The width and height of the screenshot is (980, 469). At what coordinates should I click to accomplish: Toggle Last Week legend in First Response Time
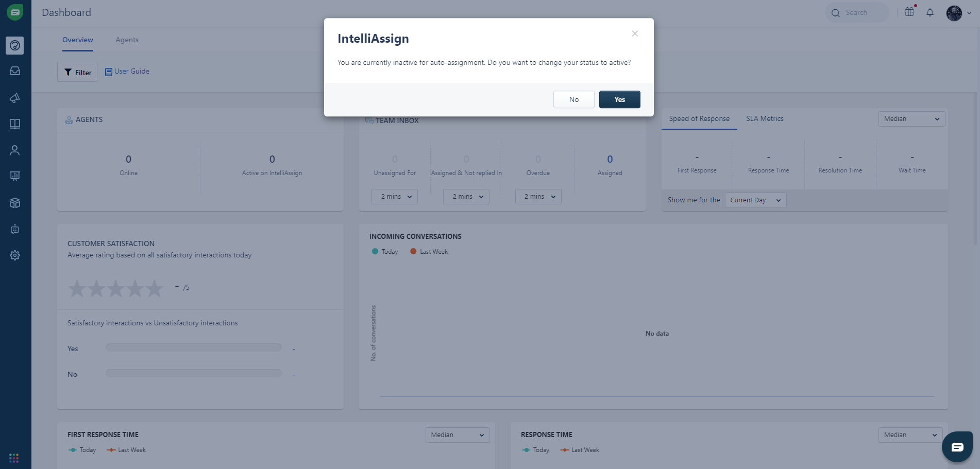click(126, 450)
